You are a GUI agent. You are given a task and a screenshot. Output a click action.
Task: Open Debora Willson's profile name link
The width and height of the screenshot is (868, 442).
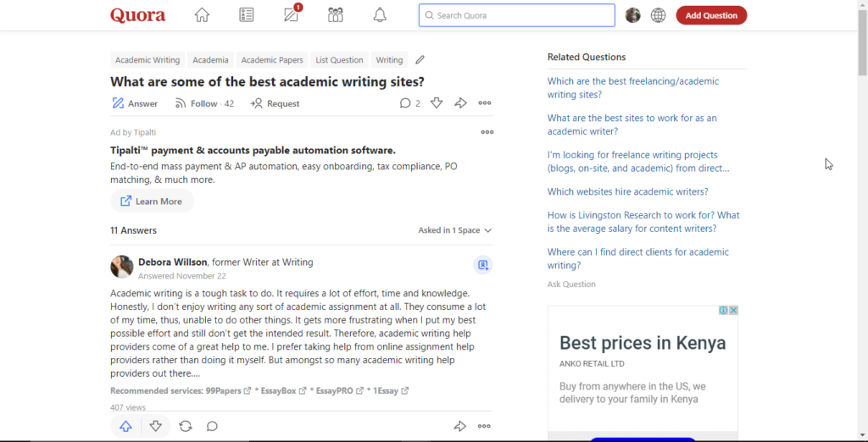point(173,262)
